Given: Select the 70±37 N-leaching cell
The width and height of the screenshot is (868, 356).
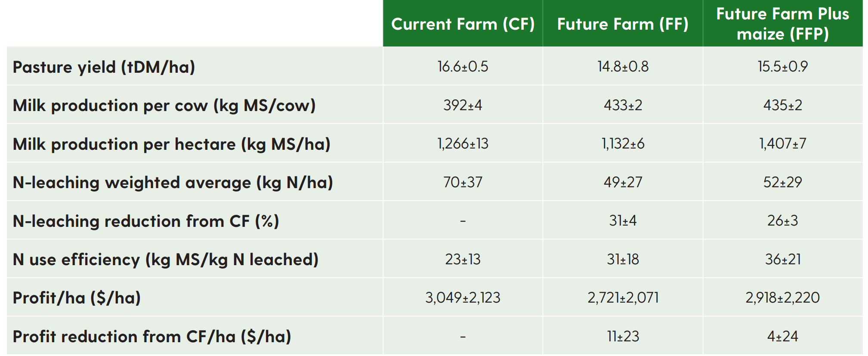Looking at the screenshot, I should pos(463,182).
